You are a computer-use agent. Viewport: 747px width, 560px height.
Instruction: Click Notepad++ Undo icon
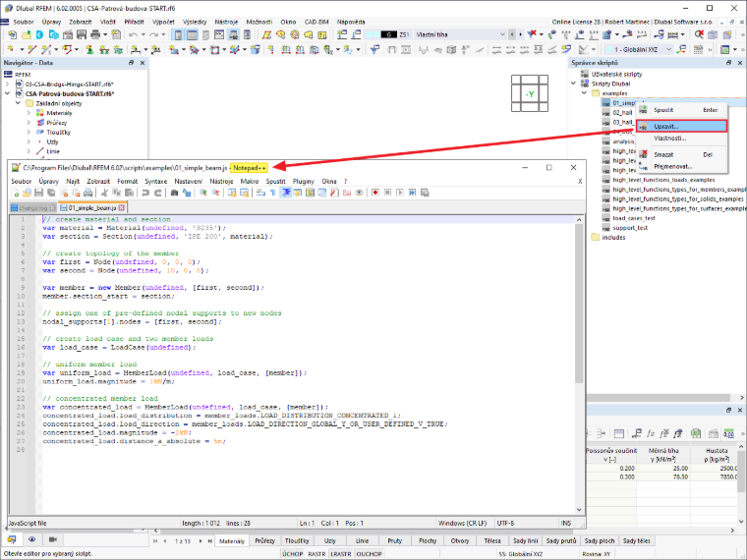[x=145, y=193]
